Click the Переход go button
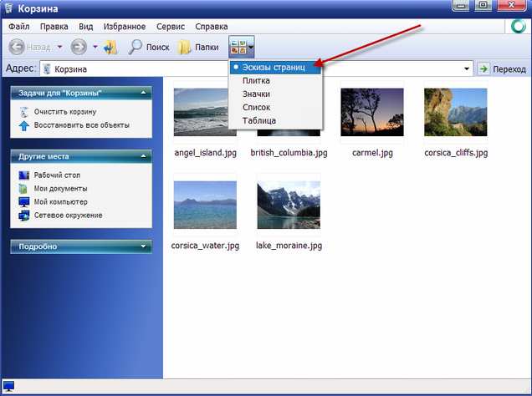Image resolution: width=532 pixels, height=396 pixels. (502, 69)
